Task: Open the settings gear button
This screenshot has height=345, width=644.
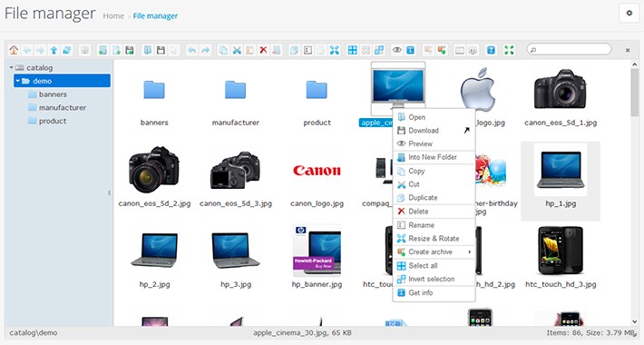Action: (x=629, y=13)
